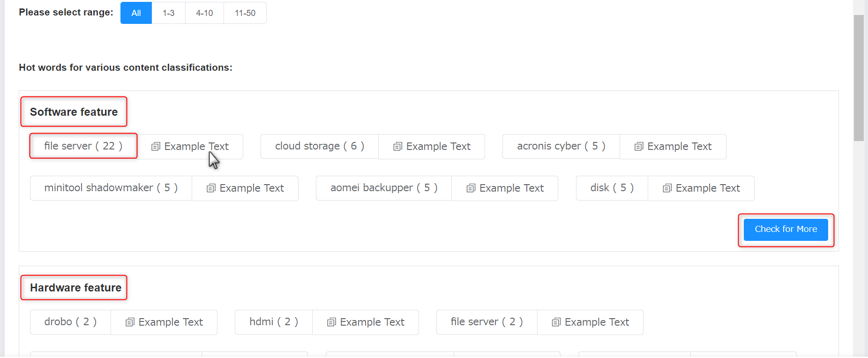
Task: Click the minitool shadowmaker ( 5 ) hot word
Action: click(x=111, y=188)
